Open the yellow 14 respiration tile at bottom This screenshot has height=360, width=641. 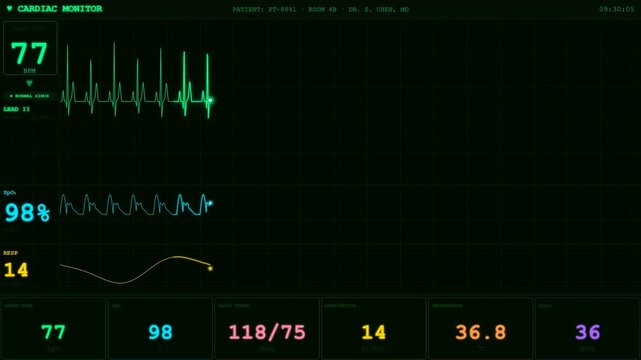point(374,329)
